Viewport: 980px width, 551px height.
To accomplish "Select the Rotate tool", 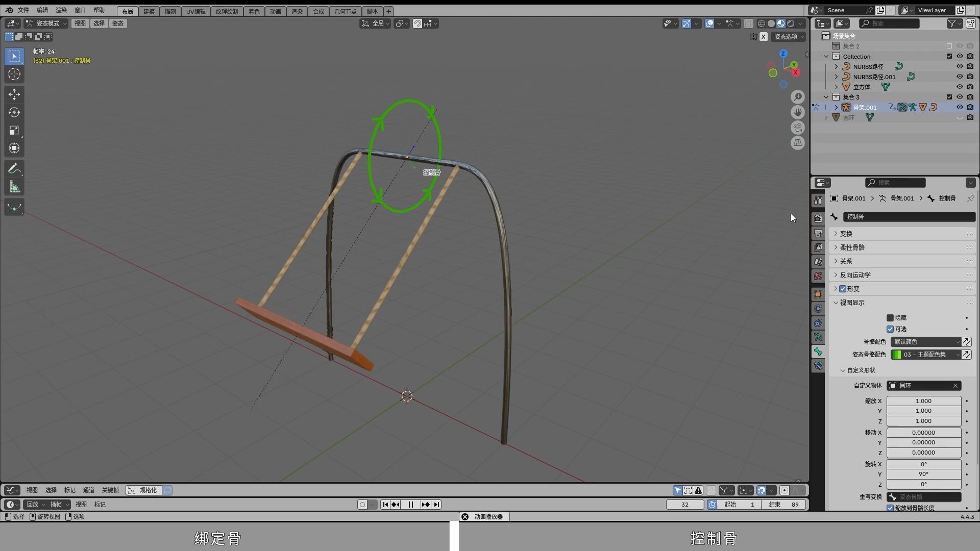I will (x=14, y=112).
